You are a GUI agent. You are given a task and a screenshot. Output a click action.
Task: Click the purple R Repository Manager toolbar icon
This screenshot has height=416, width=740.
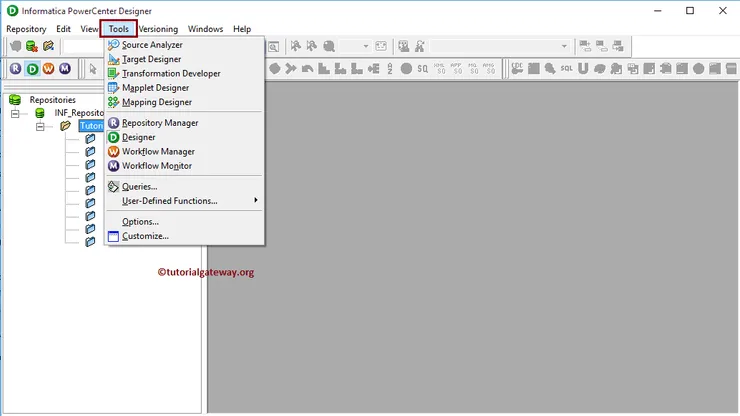pyautogui.click(x=16, y=68)
